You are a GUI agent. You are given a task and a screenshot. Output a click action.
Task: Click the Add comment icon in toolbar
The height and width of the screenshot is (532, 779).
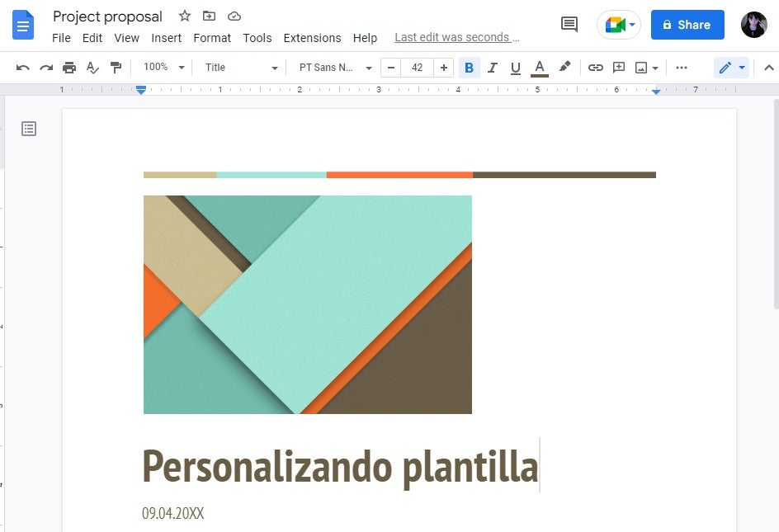coord(618,68)
